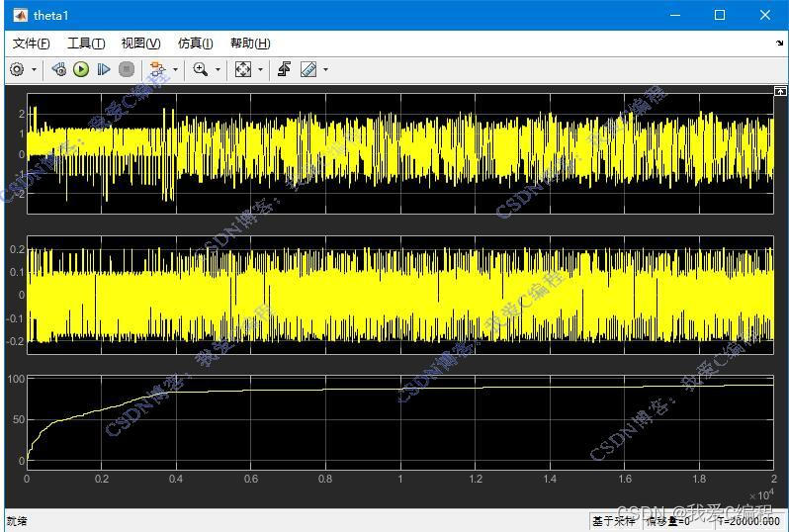Click the 就绪 status text
Image resolution: width=789 pixels, height=532 pixels.
(17, 521)
